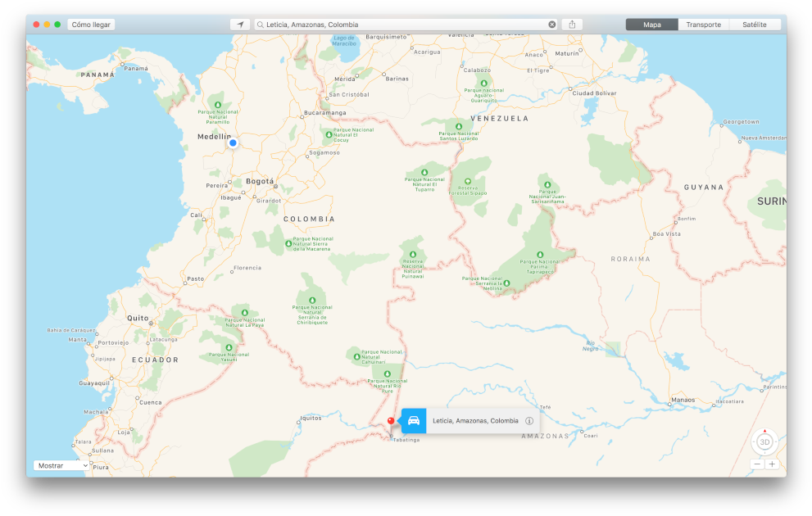Click the car icon on the Leticia callout
Screen dimensions: 812x516
click(x=414, y=420)
